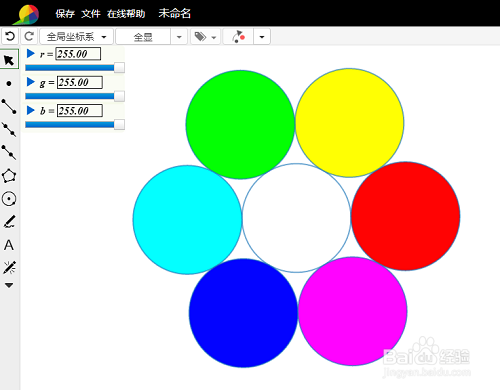
Task: Click the r value input field
Action: pos(78,54)
